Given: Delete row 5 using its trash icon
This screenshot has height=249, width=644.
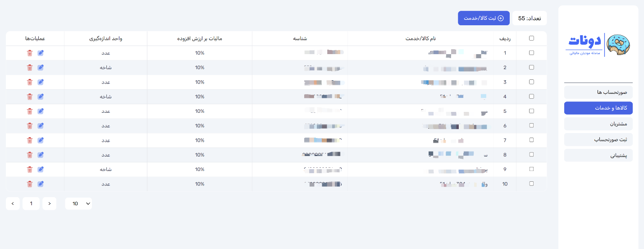Looking at the screenshot, I should [30, 111].
